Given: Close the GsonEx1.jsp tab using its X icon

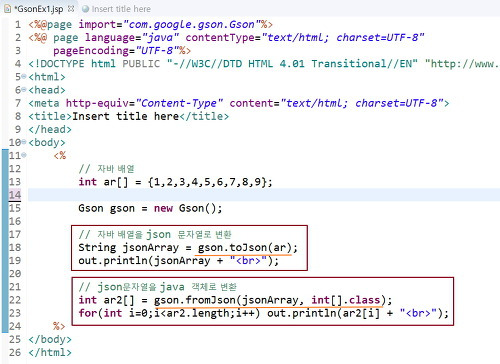Looking at the screenshot, I should point(71,9).
